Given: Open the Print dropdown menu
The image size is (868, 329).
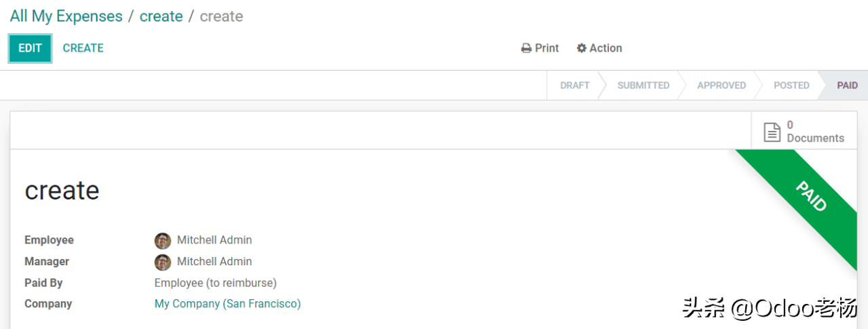Looking at the screenshot, I should click(540, 48).
